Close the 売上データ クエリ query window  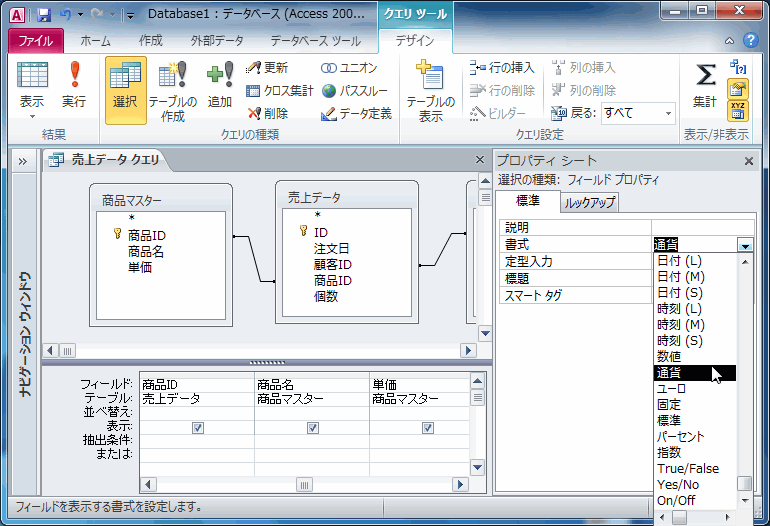tap(480, 160)
